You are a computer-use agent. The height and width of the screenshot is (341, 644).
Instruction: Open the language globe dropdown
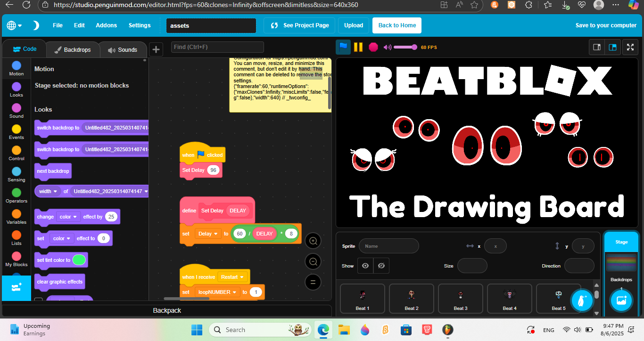(x=14, y=25)
